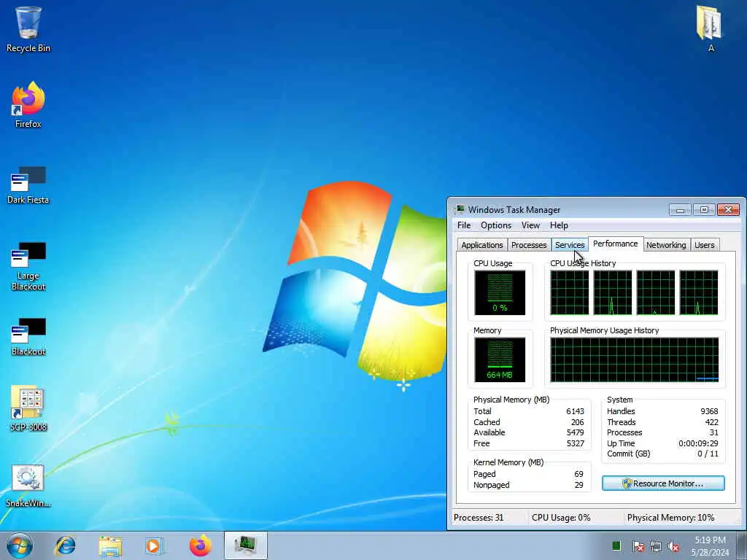Click 'Processes: 31' in the status bar

(x=479, y=518)
